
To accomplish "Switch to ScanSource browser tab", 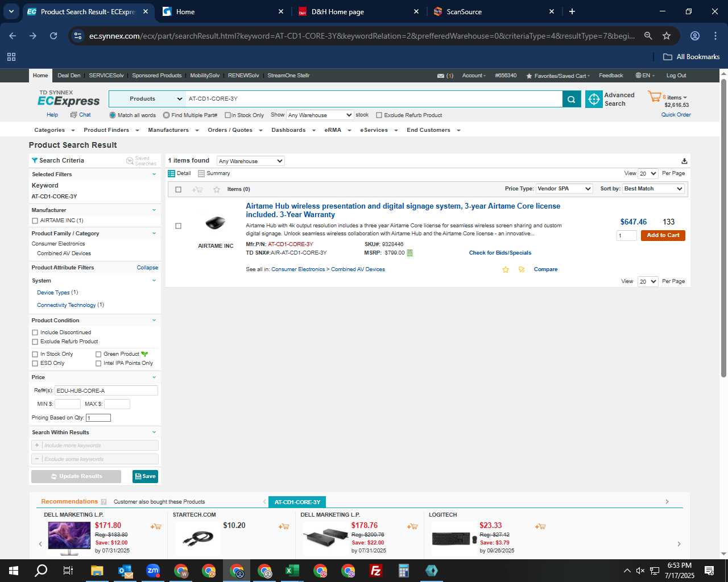I will coord(493,11).
